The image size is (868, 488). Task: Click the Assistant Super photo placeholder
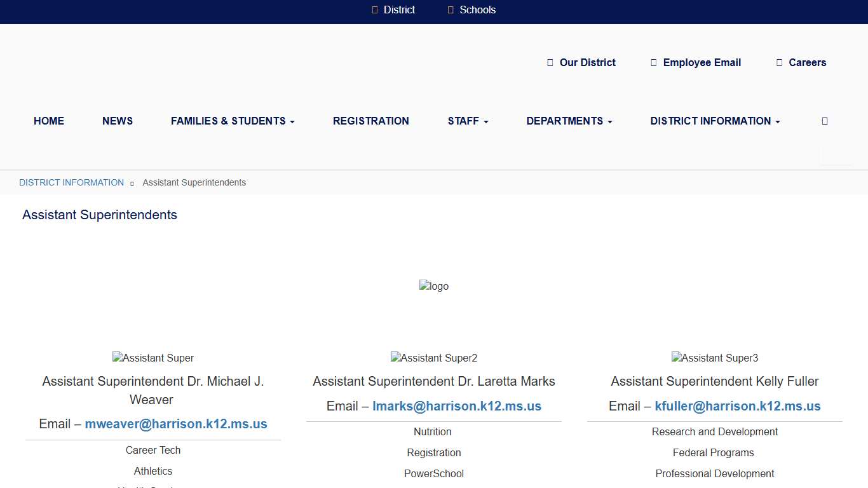[x=153, y=358]
